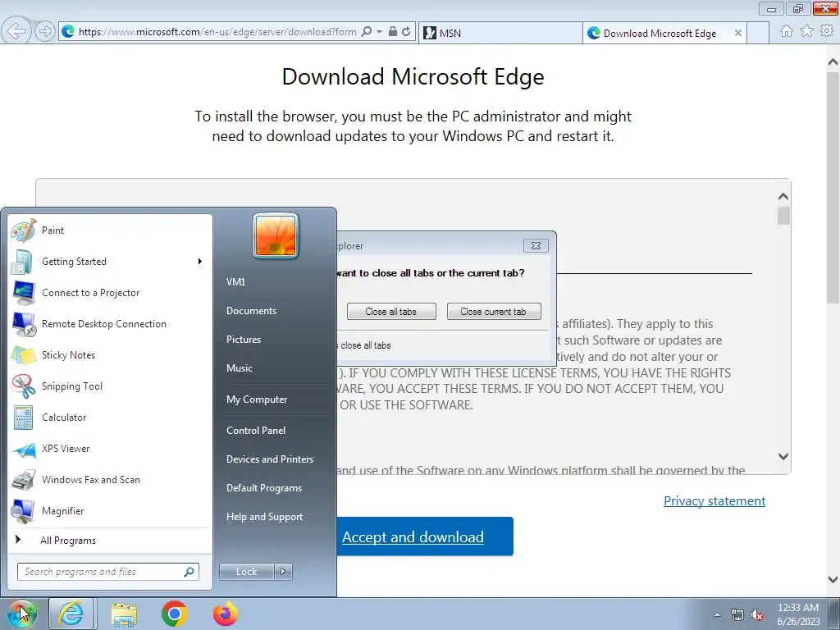840x630 pixels.
Task: Show hidden tray icons
Action: click(x=717, y=614)
